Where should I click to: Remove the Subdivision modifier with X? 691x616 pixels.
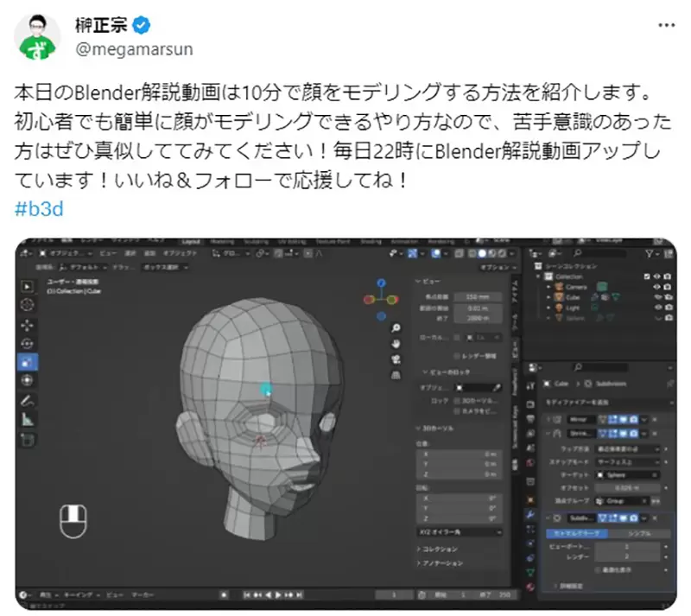(x=655, y=518)
